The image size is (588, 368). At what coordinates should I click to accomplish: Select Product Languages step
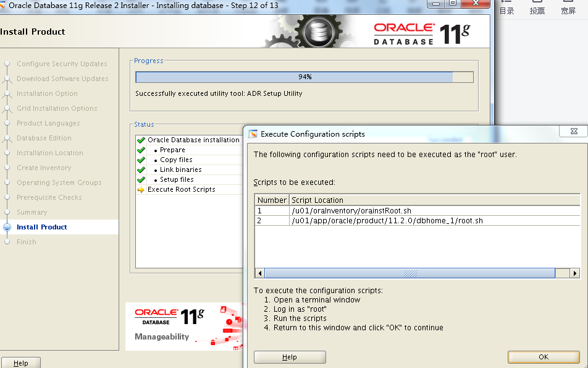48,123
